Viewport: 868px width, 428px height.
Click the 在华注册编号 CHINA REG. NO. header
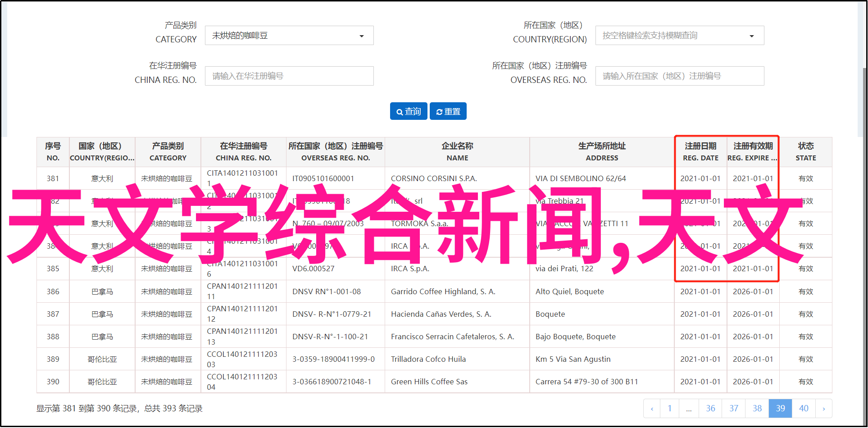pos(243,152)
